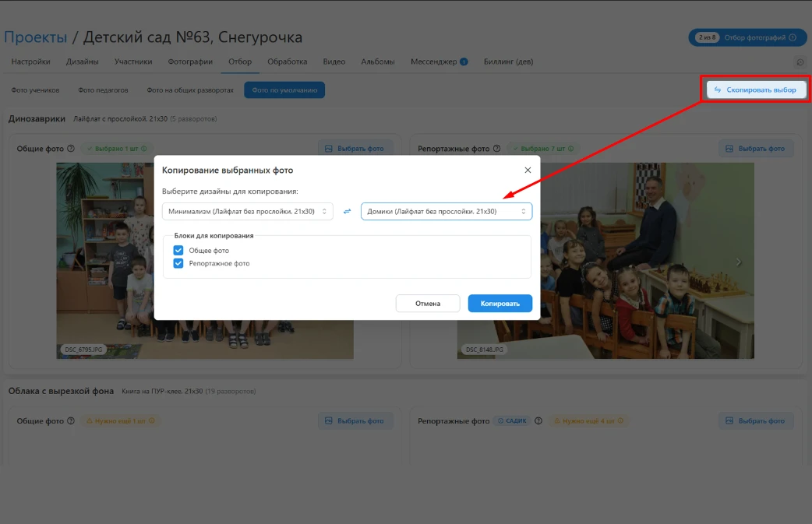This screenshot has width=812, height=524.
Task: Click help icon next to САДИК label
Action: (x=538, y=421)
